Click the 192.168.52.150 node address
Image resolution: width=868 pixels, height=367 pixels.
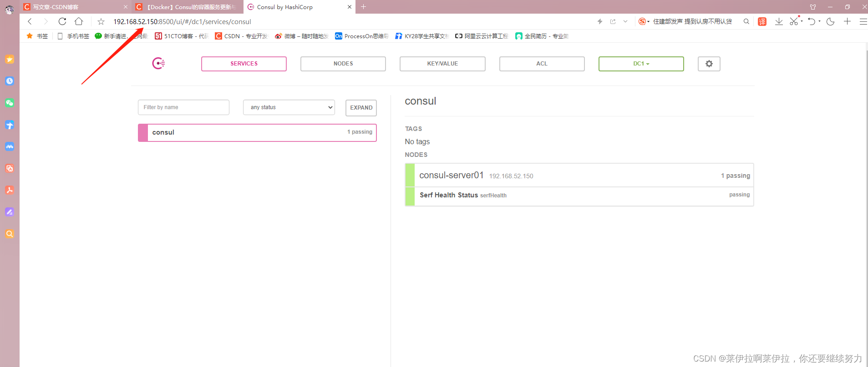(x=511, y=176)
